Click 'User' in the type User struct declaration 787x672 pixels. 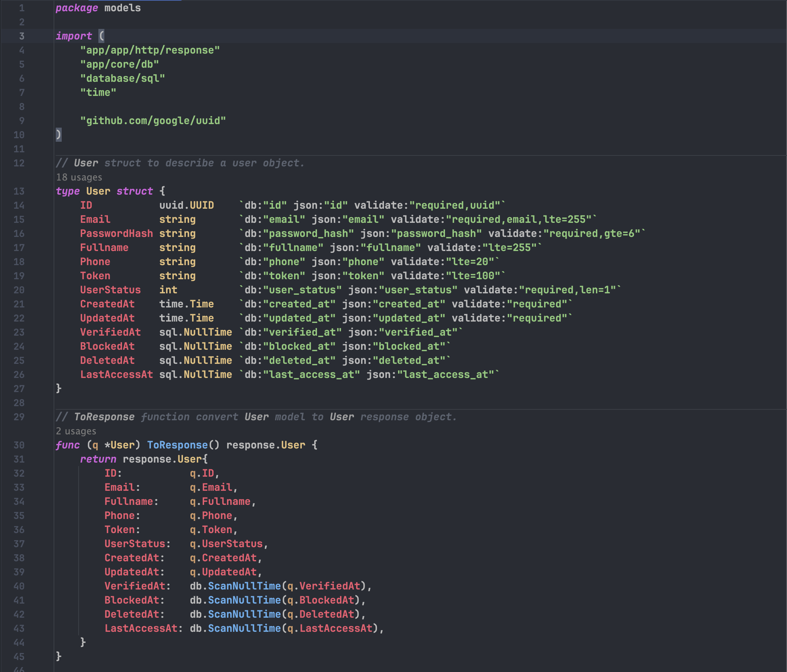[x=98, y=191]
